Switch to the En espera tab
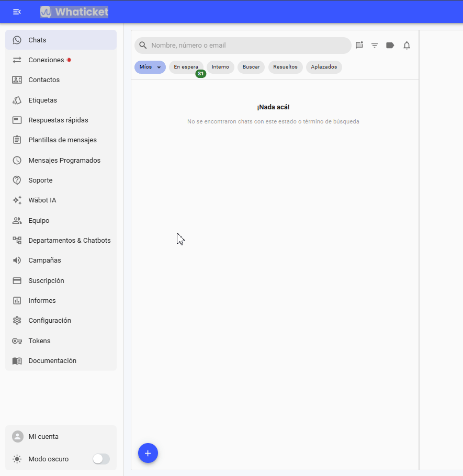Image resolution: width=463 pixels, height=476 pixels. coord(186,67)
